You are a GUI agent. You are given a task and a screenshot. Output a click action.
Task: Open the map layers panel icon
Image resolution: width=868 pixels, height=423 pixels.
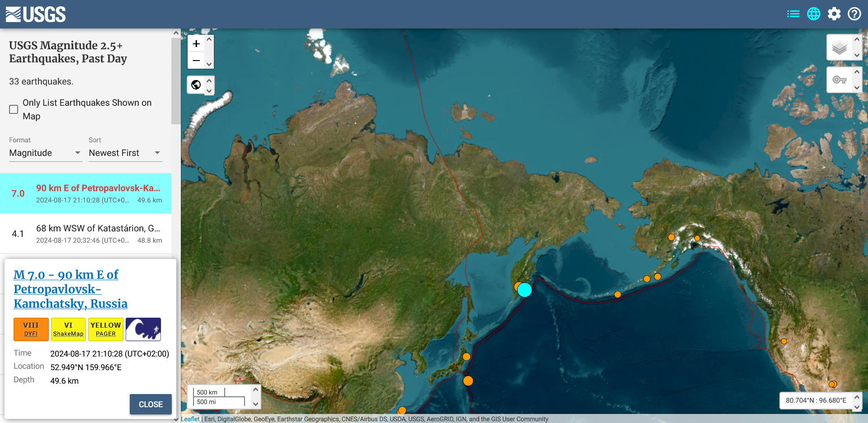[840, 47]
